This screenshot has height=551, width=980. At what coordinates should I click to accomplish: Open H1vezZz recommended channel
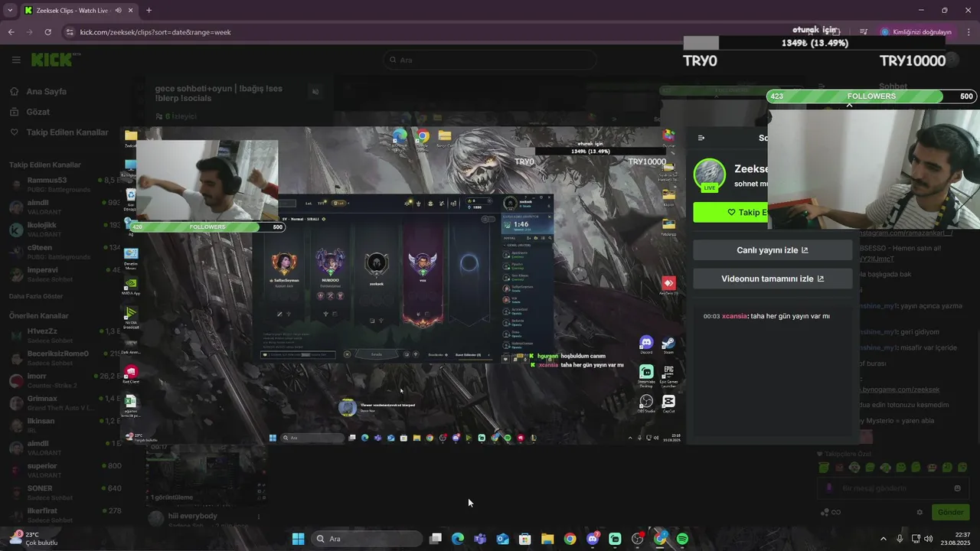tap(65, 334)
